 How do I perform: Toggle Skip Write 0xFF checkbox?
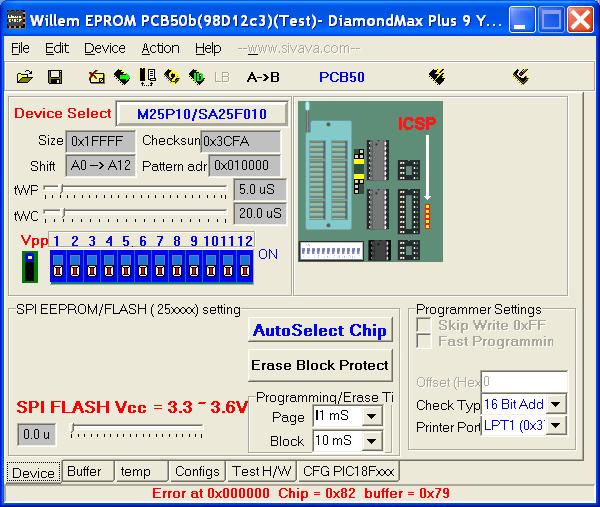[424, 325]
